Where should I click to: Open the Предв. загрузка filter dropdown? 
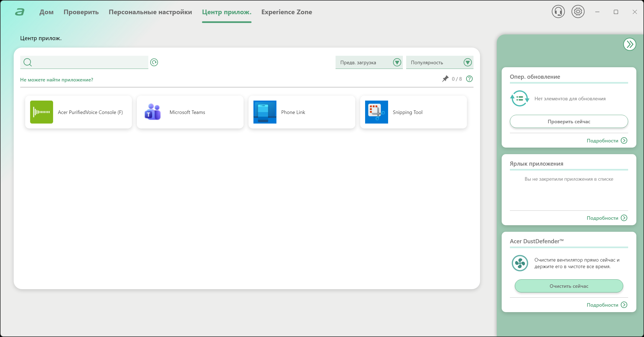pos(369,62)
